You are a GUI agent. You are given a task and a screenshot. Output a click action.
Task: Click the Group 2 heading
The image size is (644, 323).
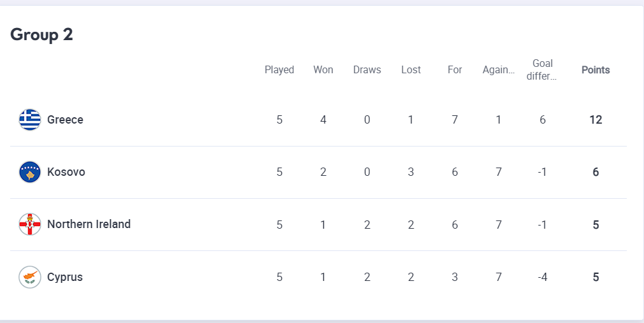41,35
